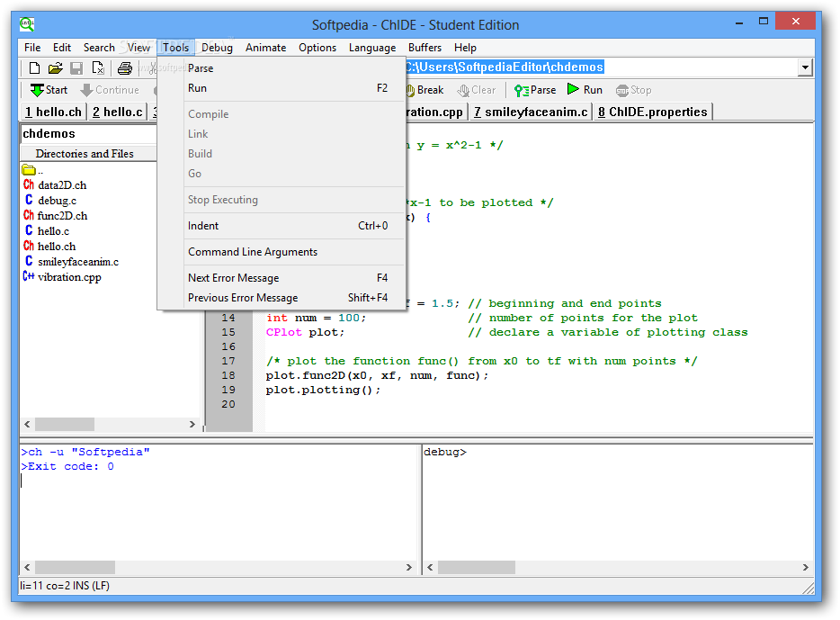
Task: Click debug pane horizontal scrollbar thumb
Action: (477, 567)
